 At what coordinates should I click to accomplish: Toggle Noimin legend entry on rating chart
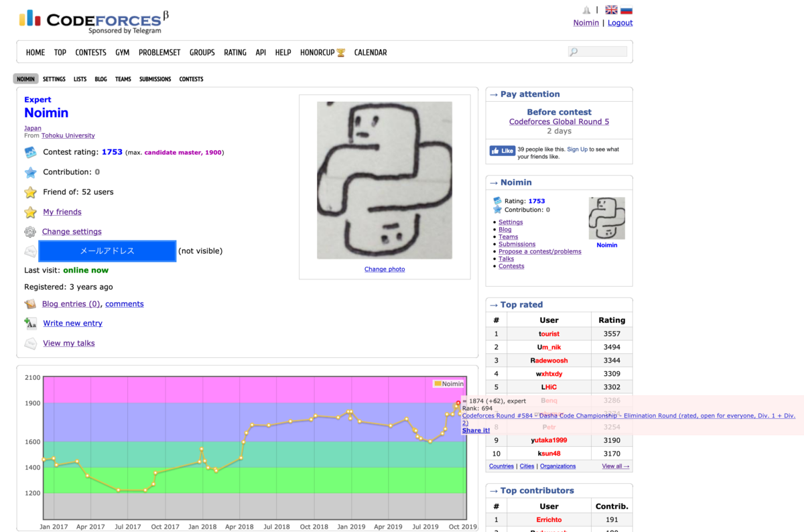[448, 384]
